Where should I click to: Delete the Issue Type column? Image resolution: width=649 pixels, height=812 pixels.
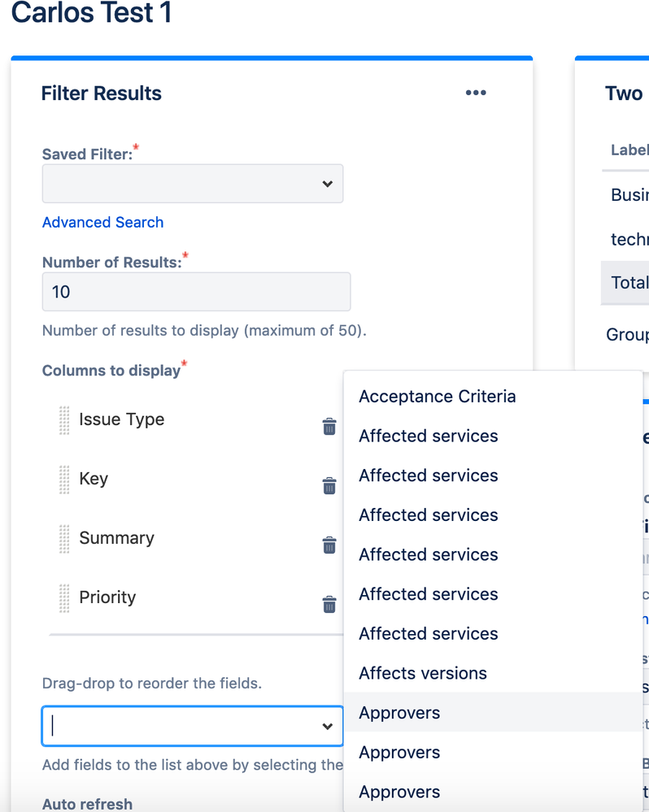(329, 427)
